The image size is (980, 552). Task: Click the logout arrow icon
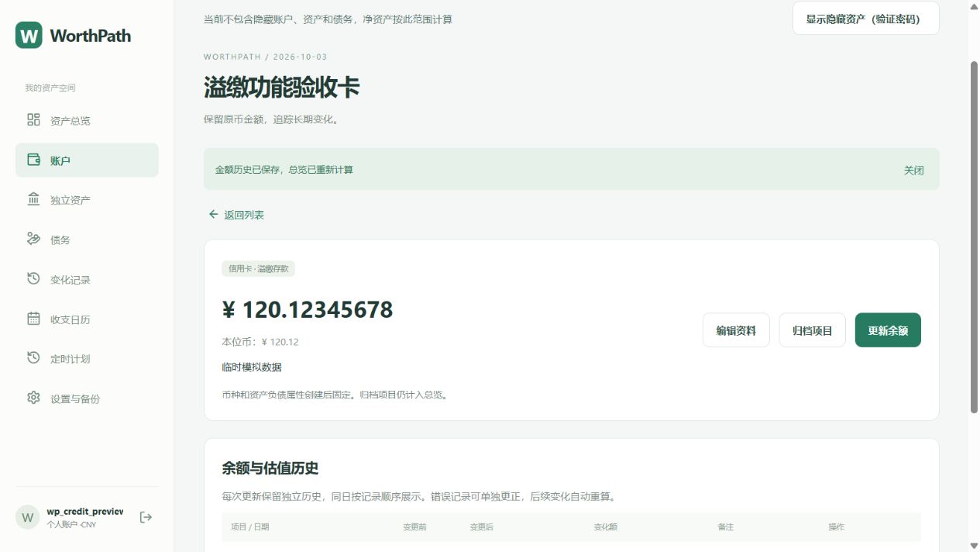[146, 517]
